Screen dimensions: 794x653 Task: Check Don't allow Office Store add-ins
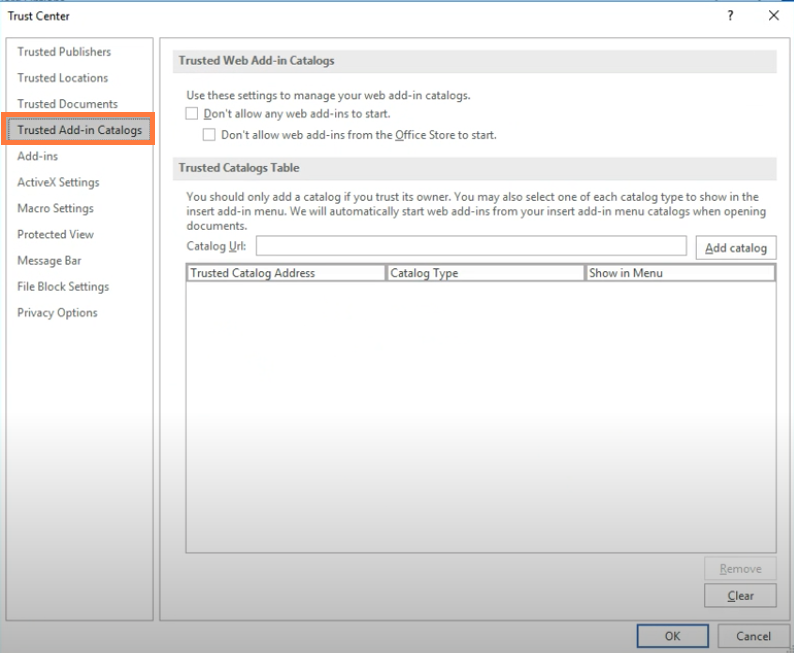pyautogui.click(x=209, y=135)
